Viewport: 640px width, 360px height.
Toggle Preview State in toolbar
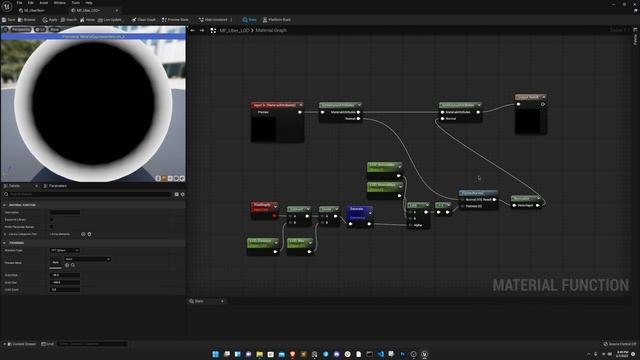click(x=176, y=20)
